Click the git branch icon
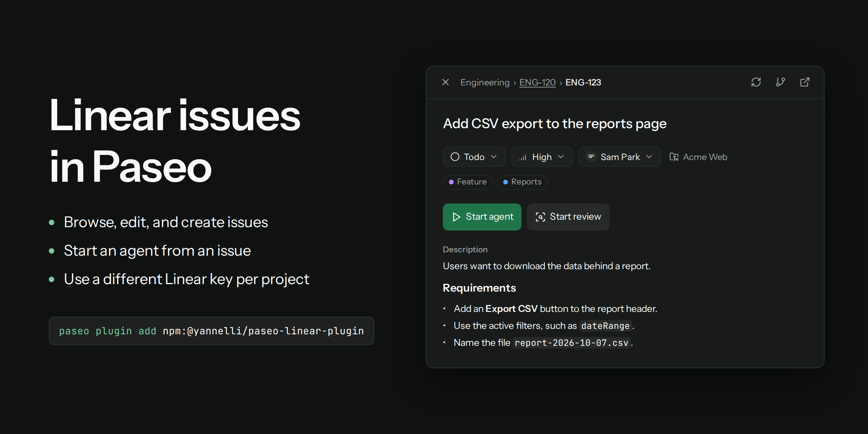Image resolution: width=868 pixels, height=434 pixels. pos(780,82)
